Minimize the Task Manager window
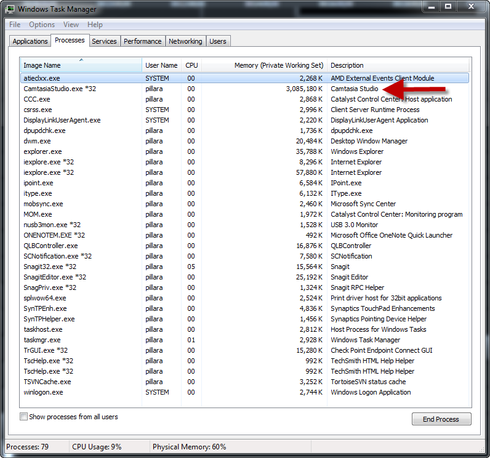The image size is (490, 458). point(431,6)
